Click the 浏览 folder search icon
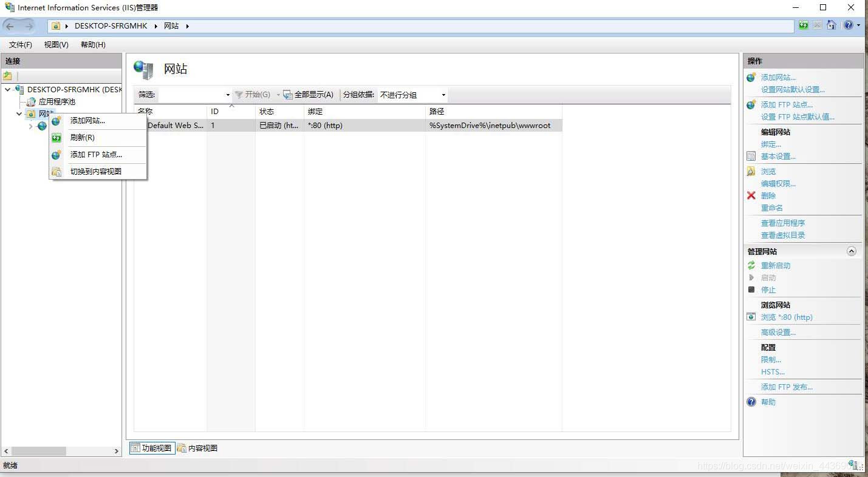 [x=751, y=171]
